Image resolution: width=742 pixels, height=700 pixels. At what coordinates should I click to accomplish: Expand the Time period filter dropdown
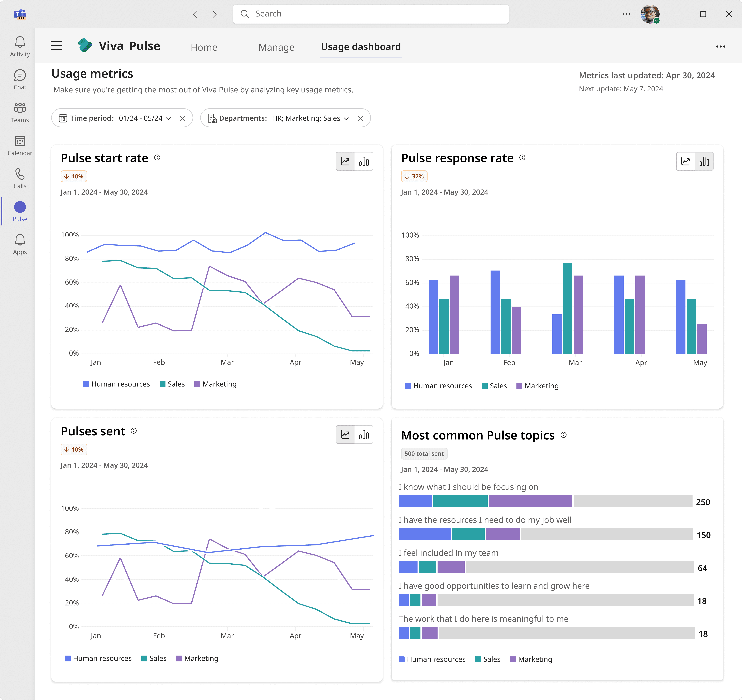168,118
